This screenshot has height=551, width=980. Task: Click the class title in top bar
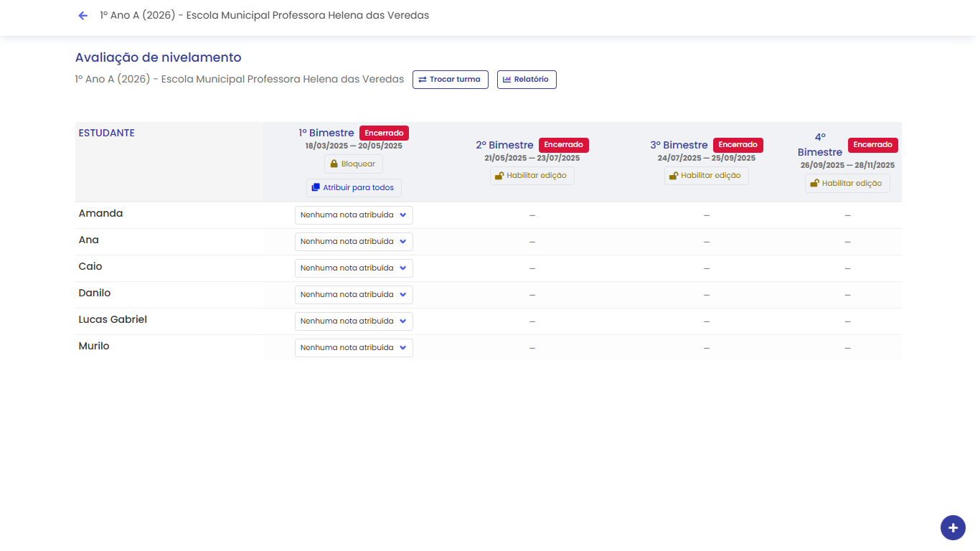[265, 15]
